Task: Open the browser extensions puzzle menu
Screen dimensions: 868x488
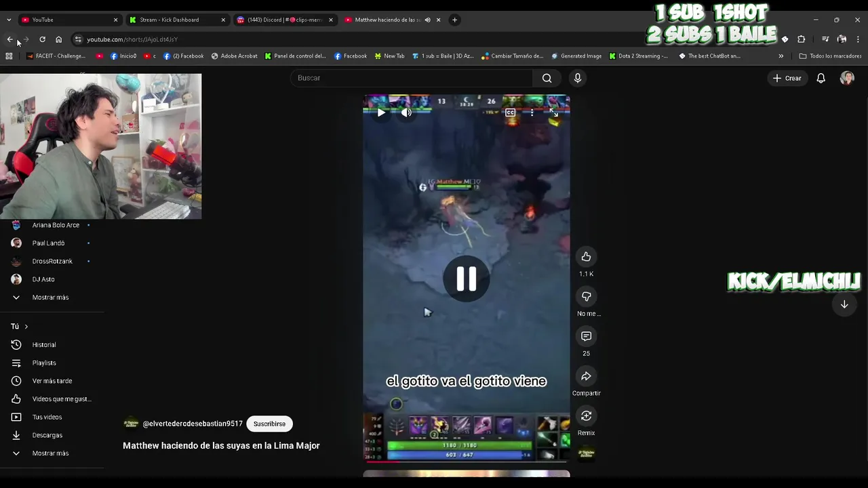Action: 801,39
